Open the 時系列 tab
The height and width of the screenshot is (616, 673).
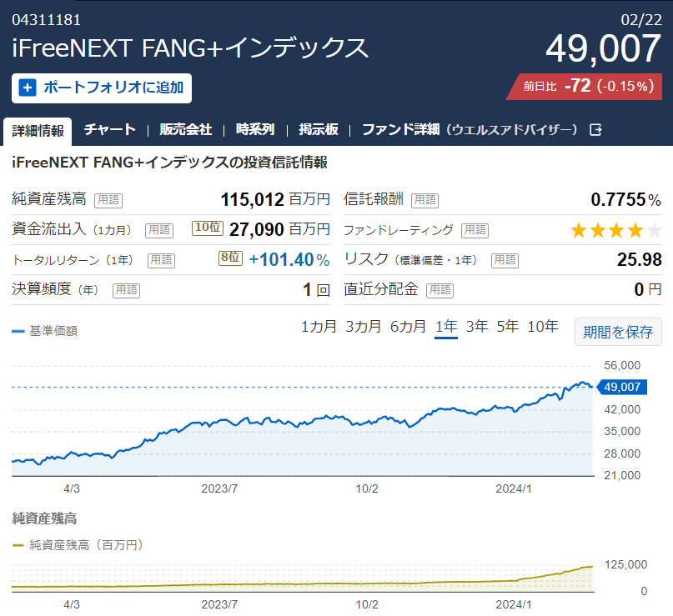click(x=255, y=129)
